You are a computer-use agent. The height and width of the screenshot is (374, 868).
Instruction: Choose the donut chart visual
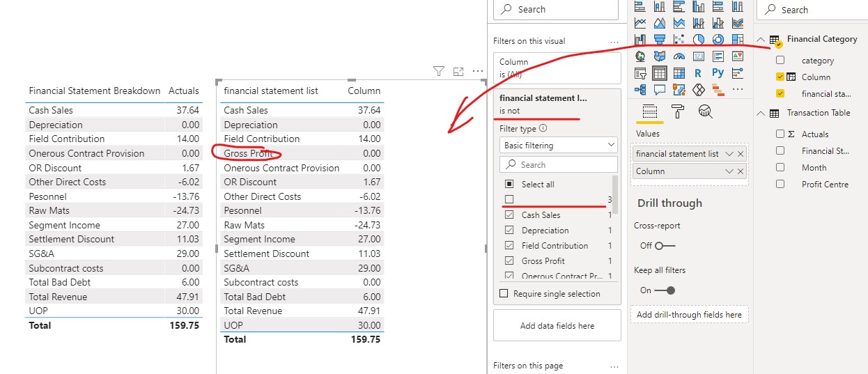coord(718,40)
